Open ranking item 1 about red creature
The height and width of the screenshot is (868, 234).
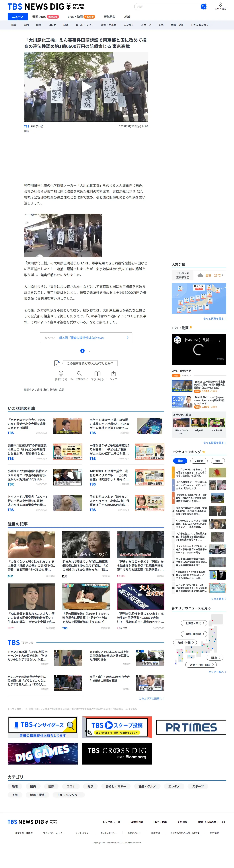[199, 472]
